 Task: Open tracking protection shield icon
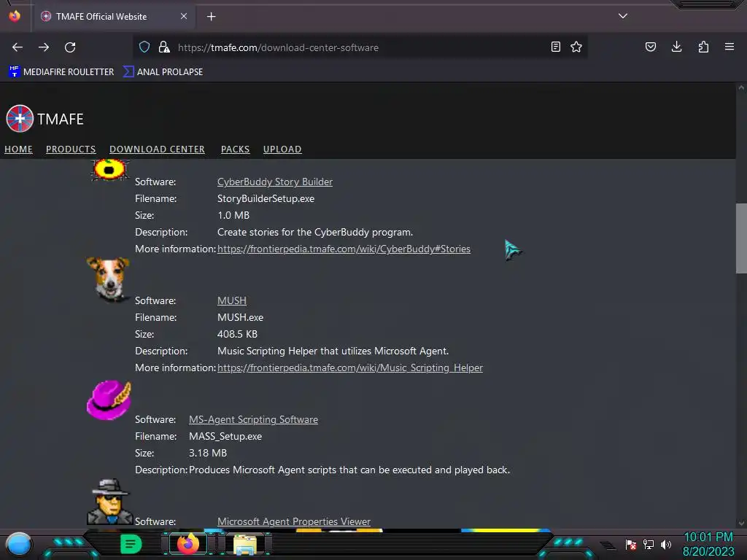(x=144, y=47)
